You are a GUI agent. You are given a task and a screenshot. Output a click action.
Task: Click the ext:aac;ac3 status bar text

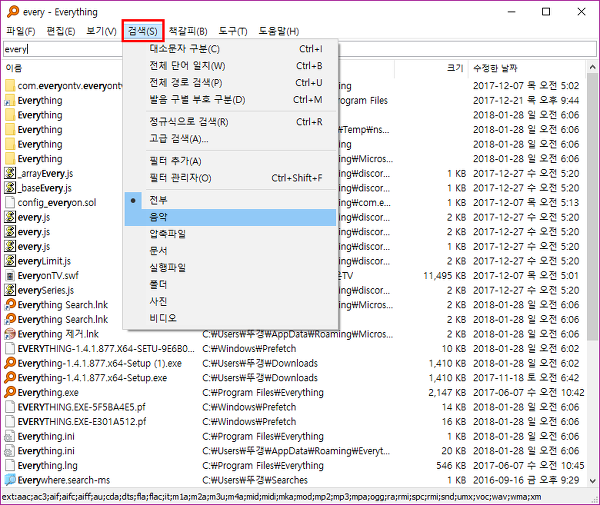pyautogui.click(x=271, y=497)
